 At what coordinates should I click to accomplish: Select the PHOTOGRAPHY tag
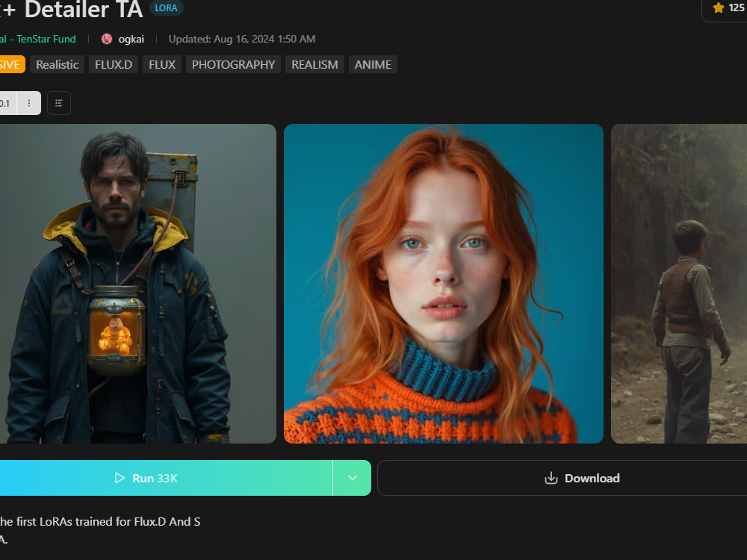(x=232, y=64)
